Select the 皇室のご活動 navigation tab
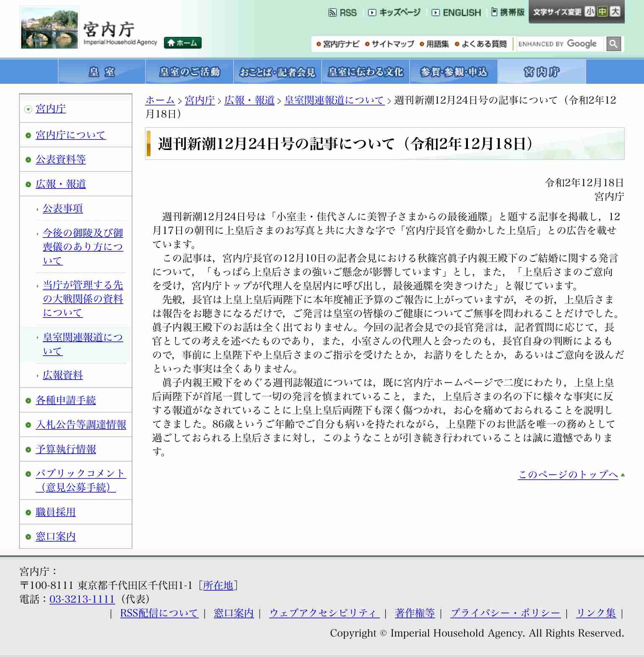The height and width of the screenshot is (657, 644). point(190,72)
